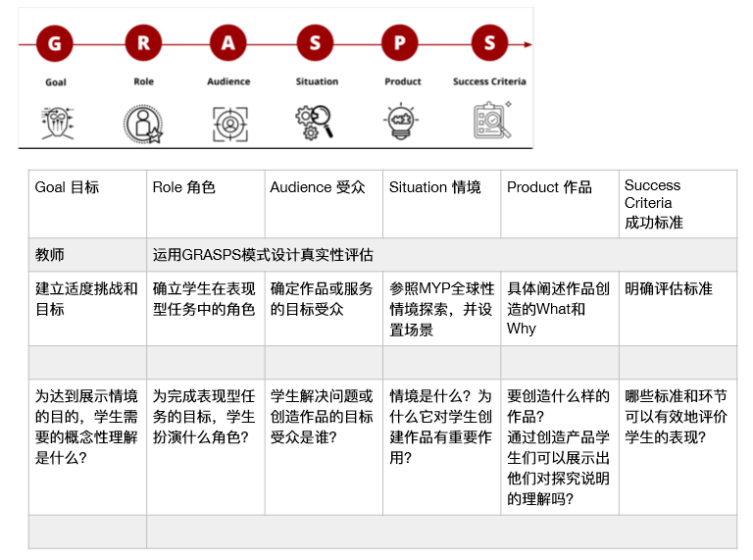Click the Success Criteria checklist icon
The width and height of the screenshot is (753, 560).
pyautogui.click(x=492, y=120)
